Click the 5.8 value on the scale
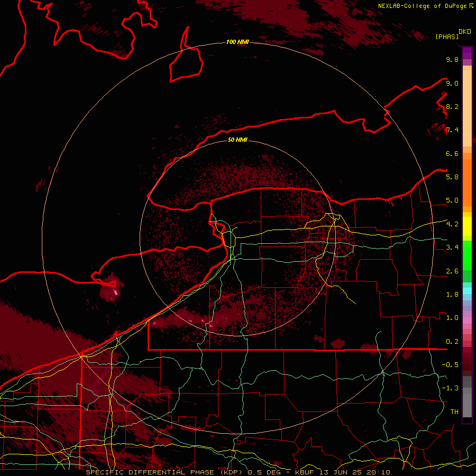Viewport: 476px width, 476px height. pyautogui.click(x=452, y=177)
